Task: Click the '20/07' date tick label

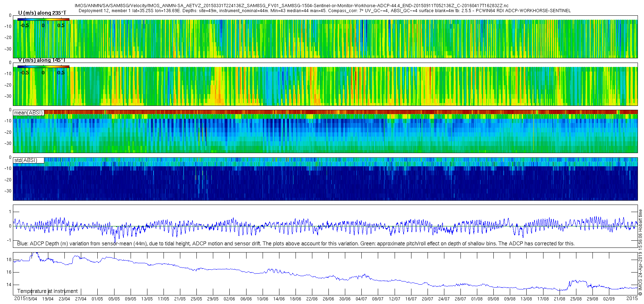Action: pos(428,299)
